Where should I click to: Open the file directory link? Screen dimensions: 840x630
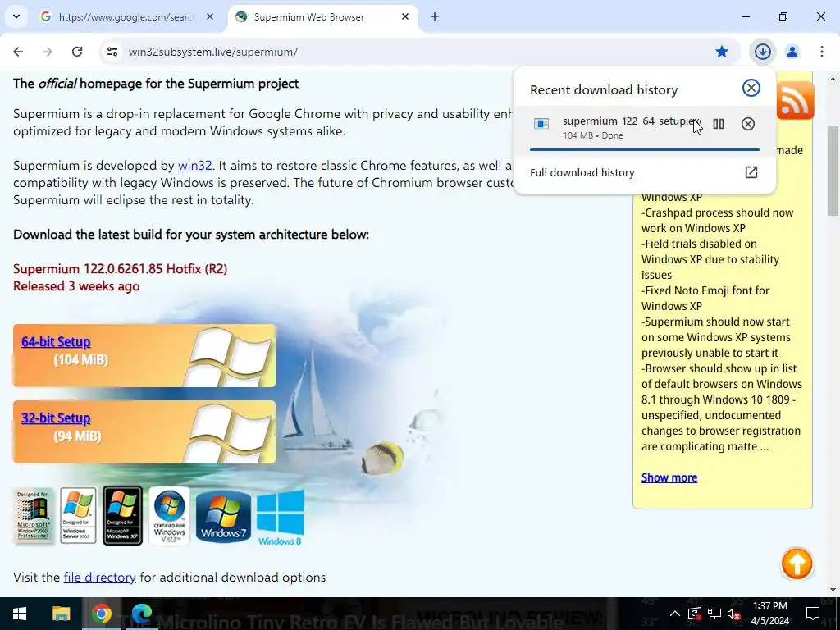click(99, 577)
